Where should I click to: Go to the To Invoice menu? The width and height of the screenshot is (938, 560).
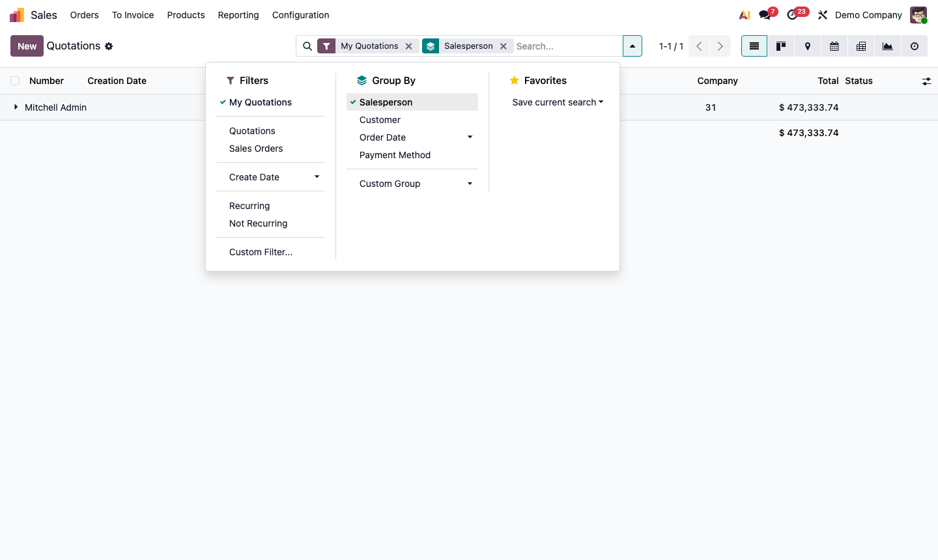point(133,14)
